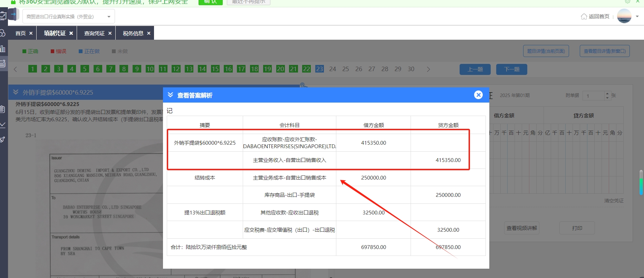
Task: Click the 上一题 button
Action: click(x=475, y=69)
